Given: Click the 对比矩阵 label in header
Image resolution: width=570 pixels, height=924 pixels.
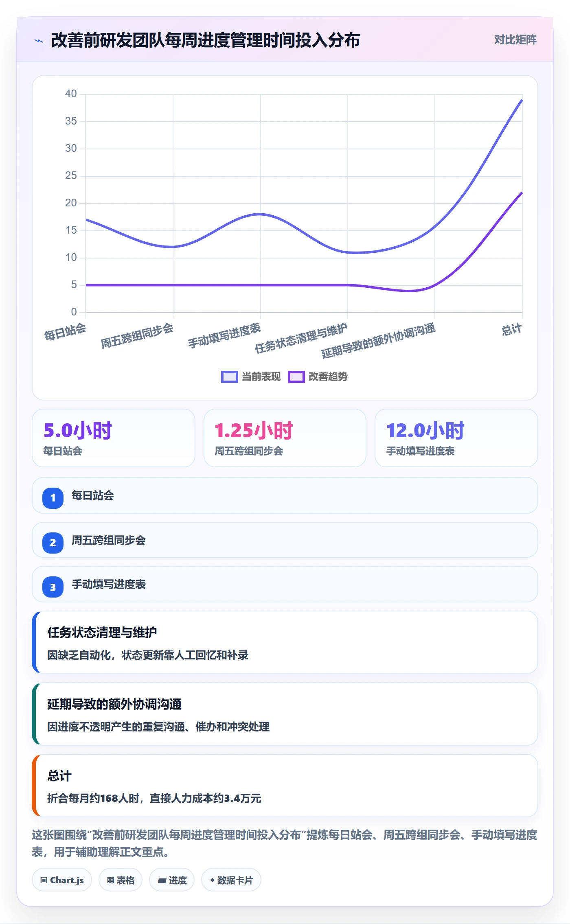Looking at the screenshot, I should (x=515, y=40).
